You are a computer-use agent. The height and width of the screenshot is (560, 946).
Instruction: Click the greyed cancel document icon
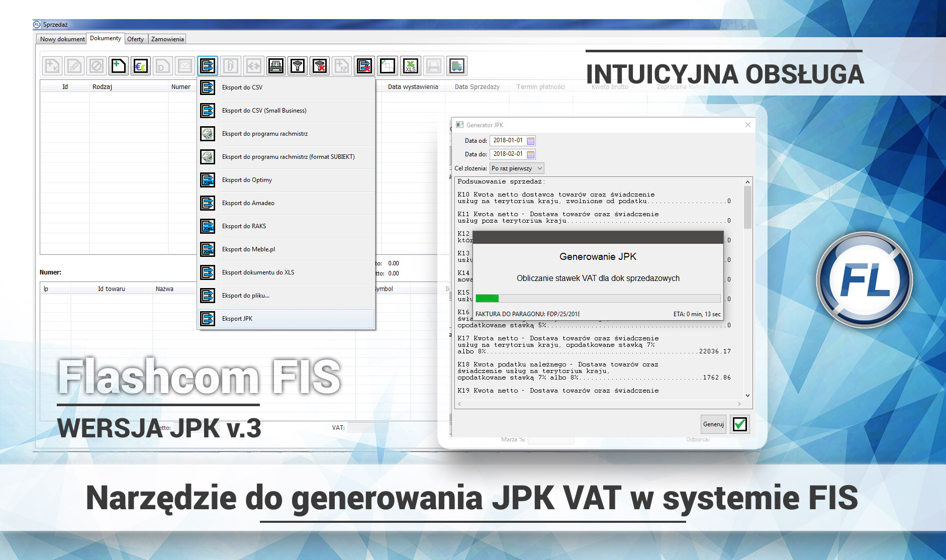tap(97, 66)
